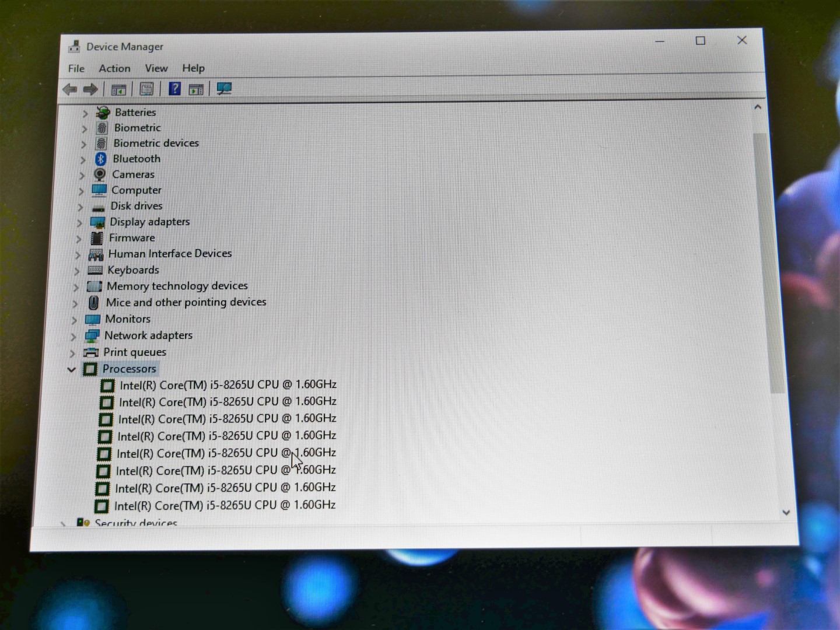Screen dimensions: 840x630
Task: Expand the Bluetooth node
Action: point(83,160)
